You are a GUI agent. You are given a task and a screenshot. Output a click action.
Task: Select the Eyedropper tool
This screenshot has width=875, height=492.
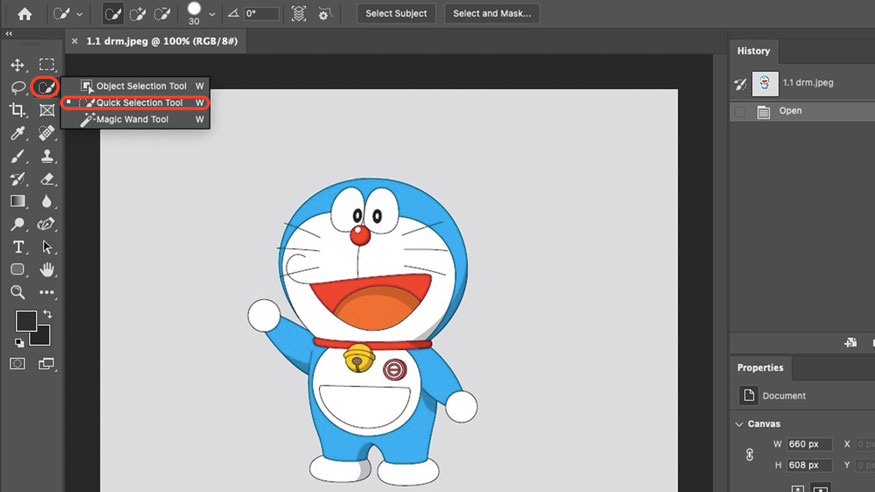pos(18,133)
